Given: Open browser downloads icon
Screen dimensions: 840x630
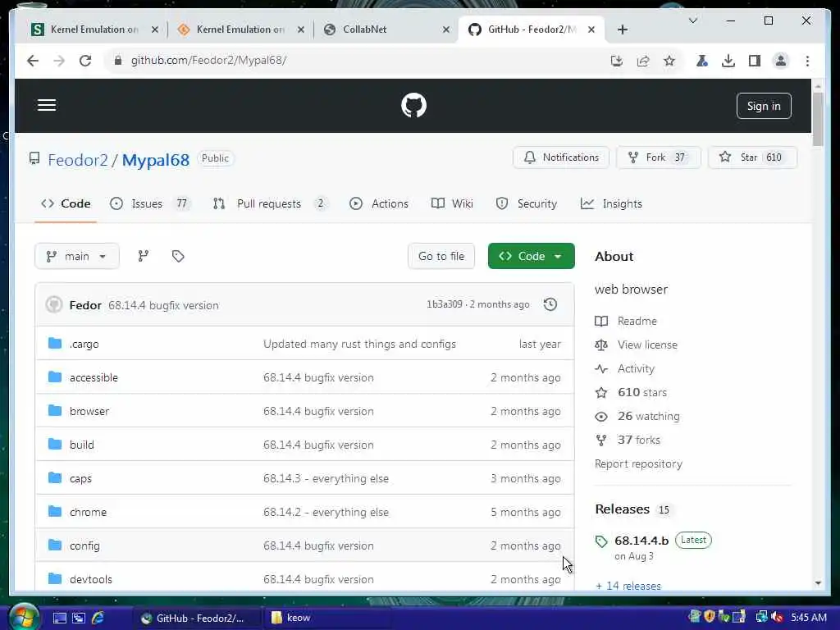Looking at the screenshot, I should coord(728,61).
